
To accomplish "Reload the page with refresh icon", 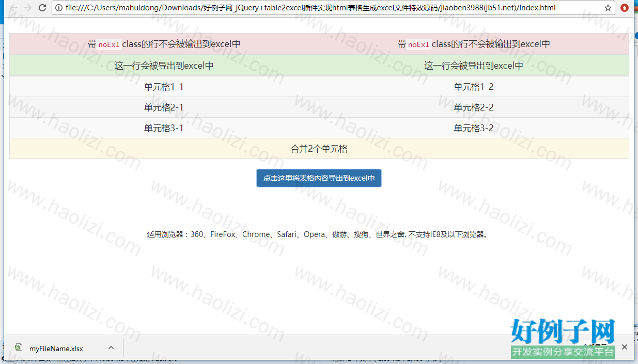I will click(x=43, y=8).
